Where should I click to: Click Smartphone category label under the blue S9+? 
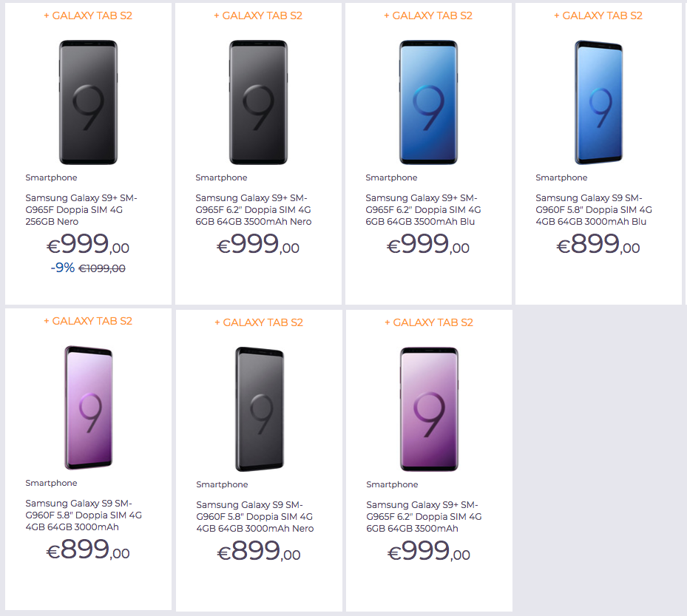[x=391, y=177]
